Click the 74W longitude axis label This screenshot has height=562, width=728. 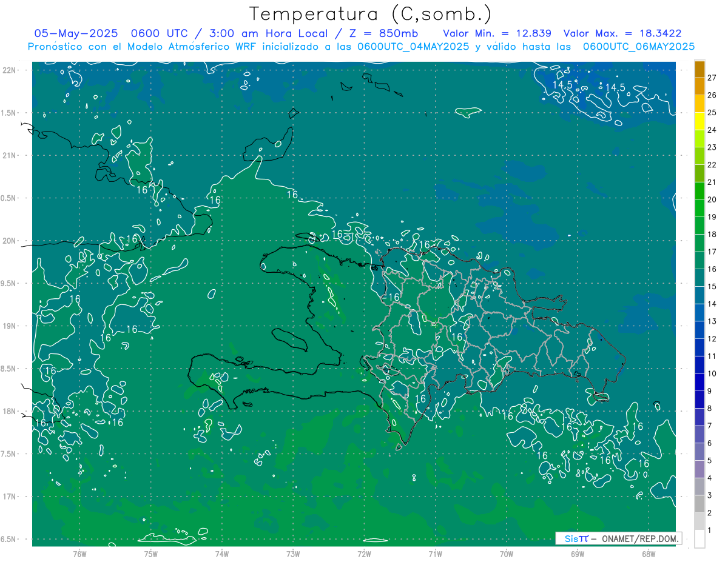222,554
